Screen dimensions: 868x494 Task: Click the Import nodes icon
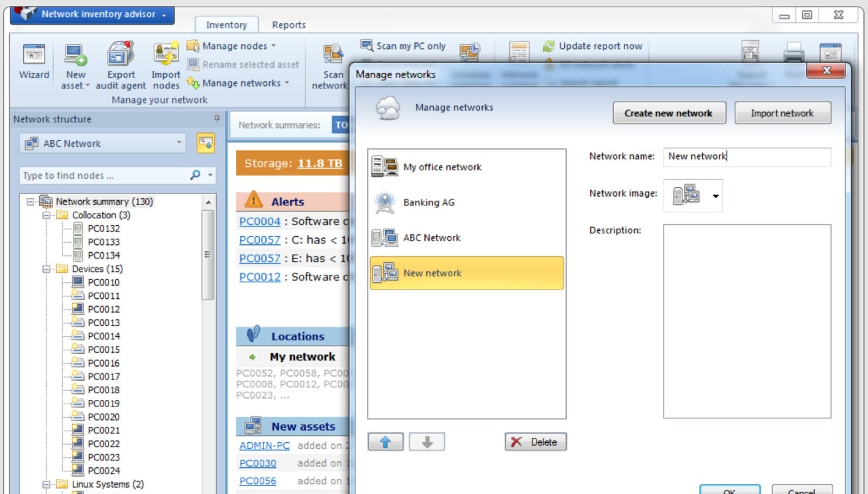(x=166, y=54)
